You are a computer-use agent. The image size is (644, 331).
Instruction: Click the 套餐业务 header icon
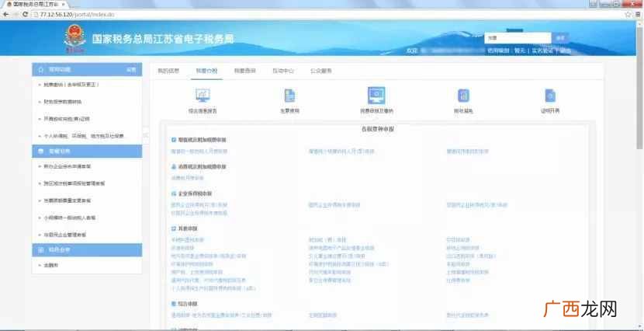[x=40, y=152]
